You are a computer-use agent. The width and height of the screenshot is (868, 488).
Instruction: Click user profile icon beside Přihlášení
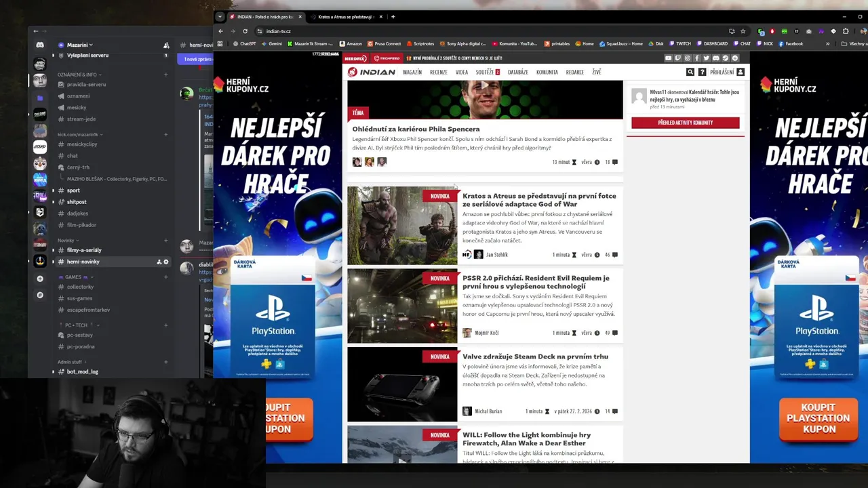click(x=741, y=72)
